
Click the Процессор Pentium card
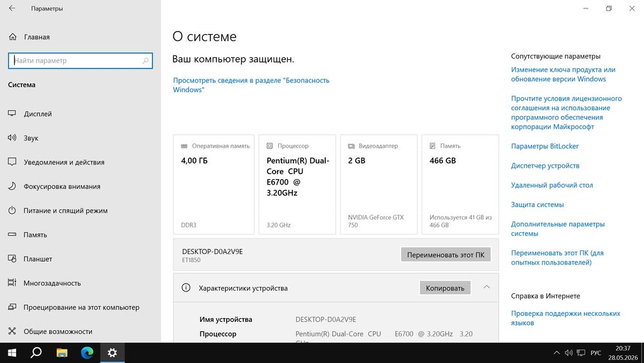coord(298,184)
